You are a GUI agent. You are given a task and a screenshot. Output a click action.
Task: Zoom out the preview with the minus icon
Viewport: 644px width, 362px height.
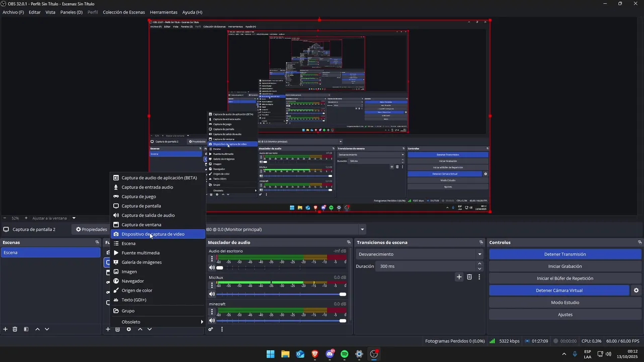(5, 218)
